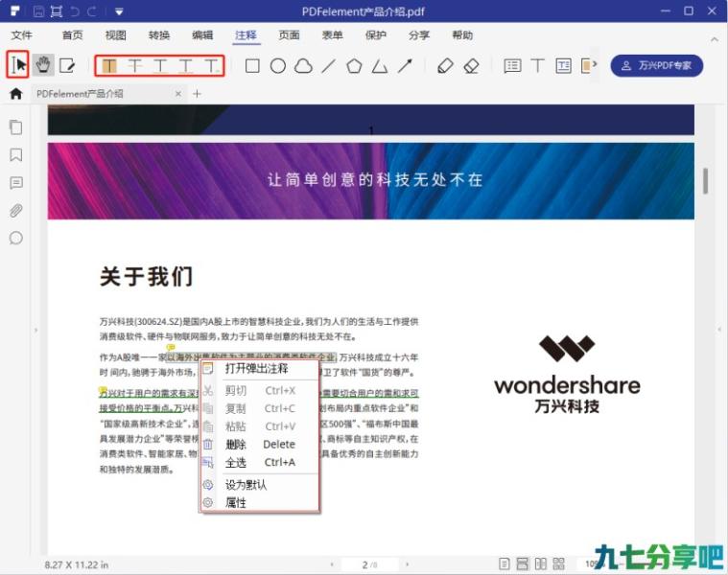
Task: Expand the right side panel arrow
Action: pyautogui.click(x=719, y=330)
